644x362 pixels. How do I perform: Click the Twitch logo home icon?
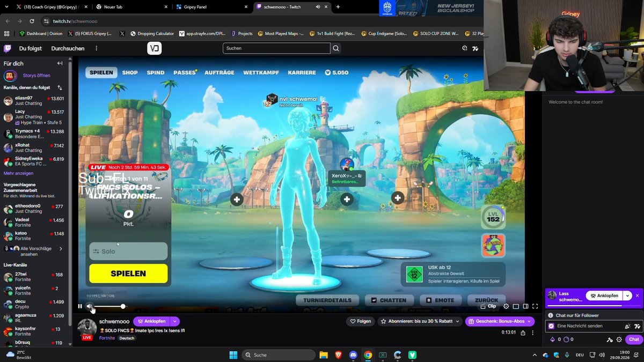click(8, 48)
